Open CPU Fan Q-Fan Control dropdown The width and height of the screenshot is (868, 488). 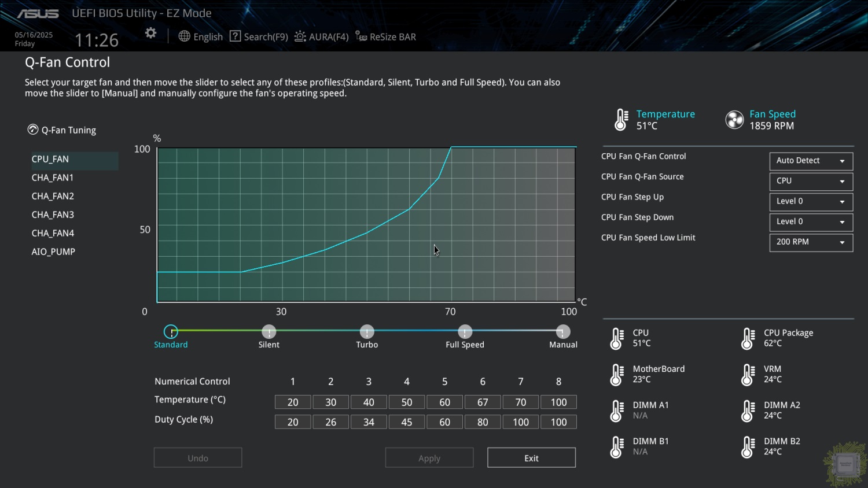(x=811, y=161)
